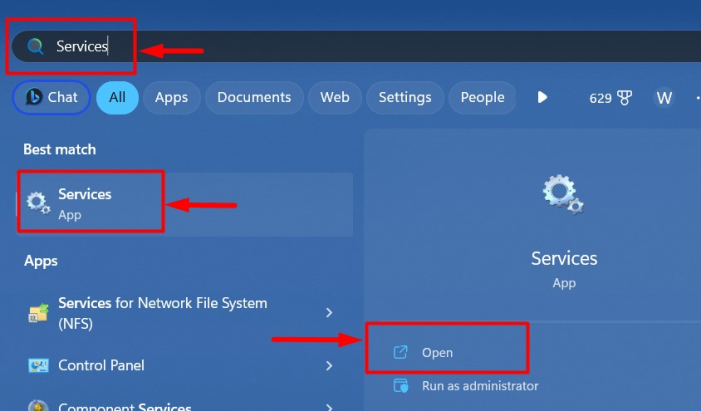The image size is (701, 411).
Task: Click the large Services gear icon in preview
Action: coord(563,195)
